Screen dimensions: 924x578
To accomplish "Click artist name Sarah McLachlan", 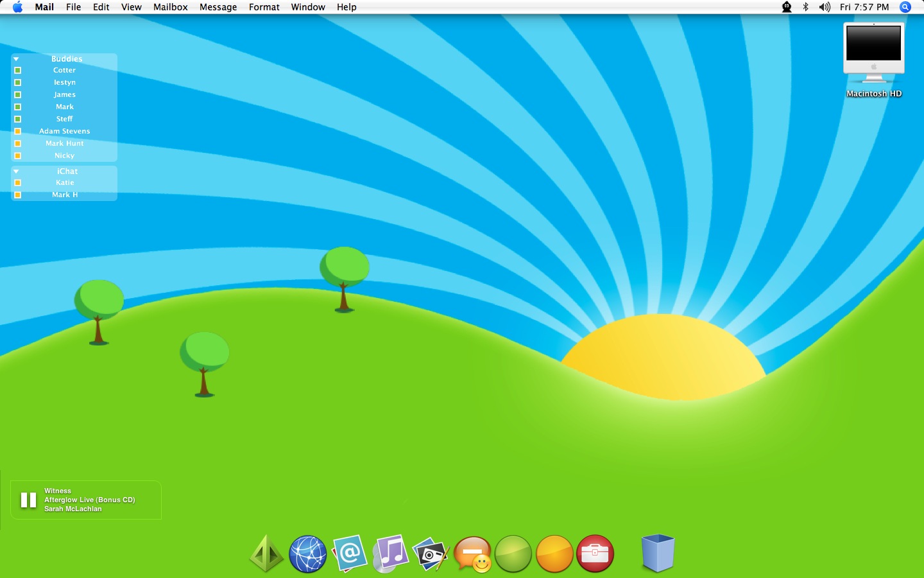I will (x=73, y=509).
